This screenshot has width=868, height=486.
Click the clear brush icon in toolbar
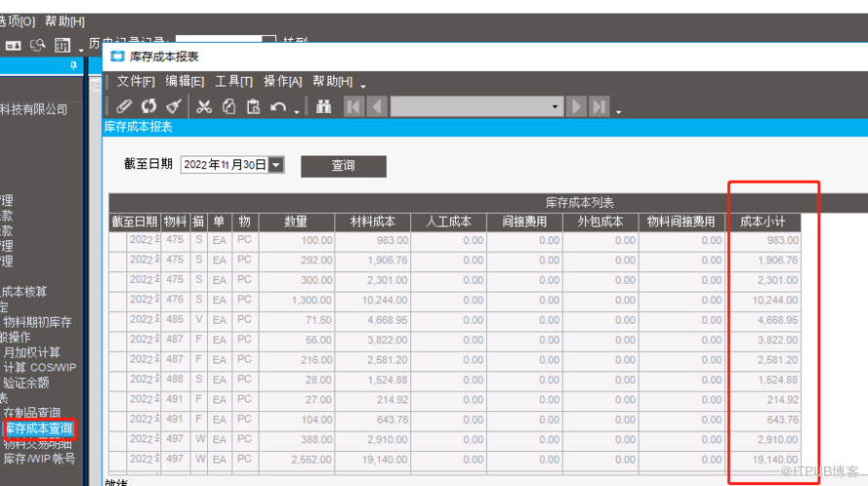(x=173, y=106)
